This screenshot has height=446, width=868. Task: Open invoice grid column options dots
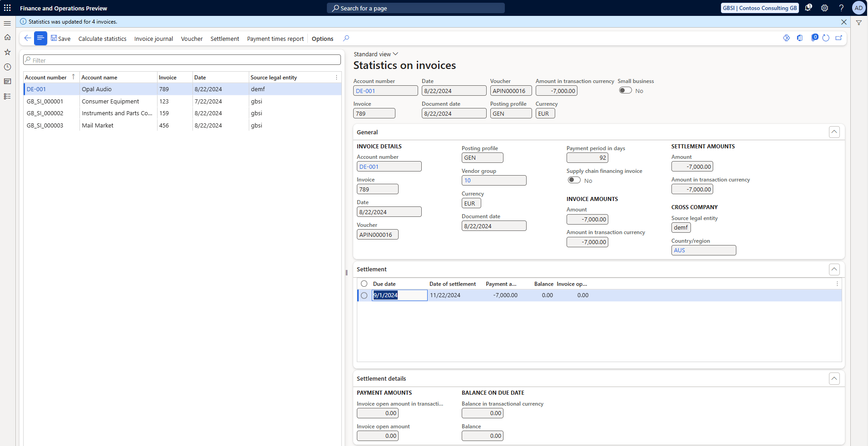point(336,78)
